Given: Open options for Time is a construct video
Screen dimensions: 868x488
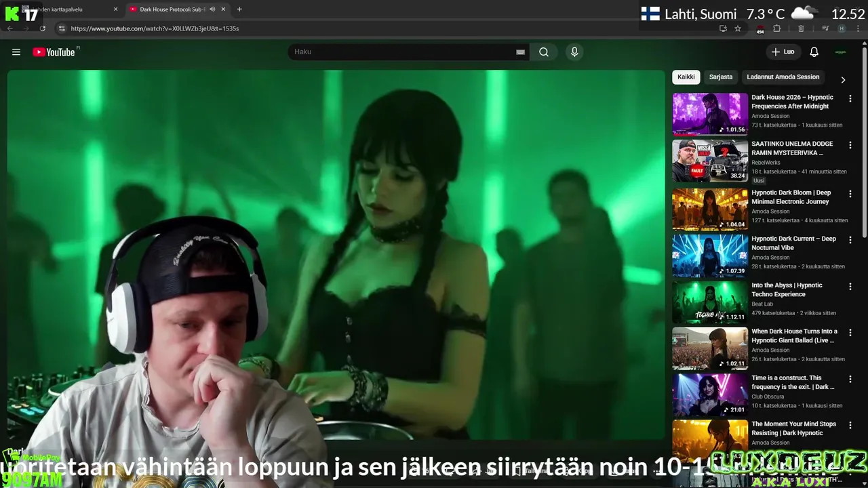Looking at the screenshot, I should 850,379.
